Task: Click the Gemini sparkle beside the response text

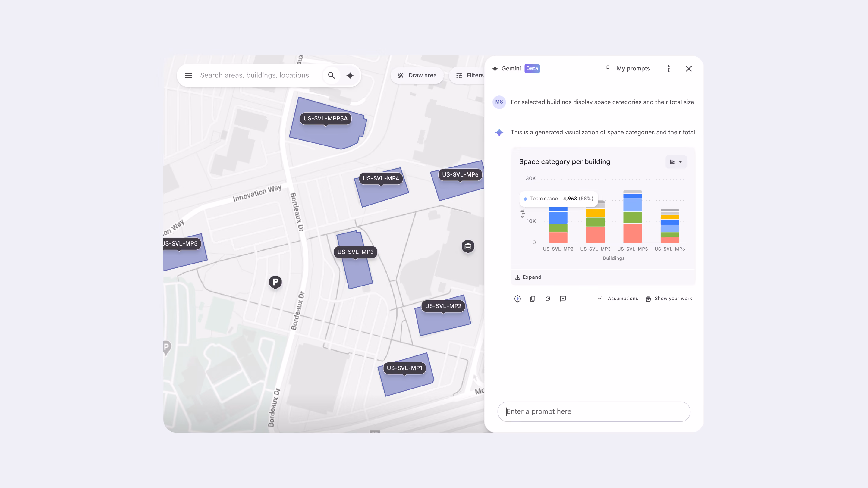Action: point(499,132)
